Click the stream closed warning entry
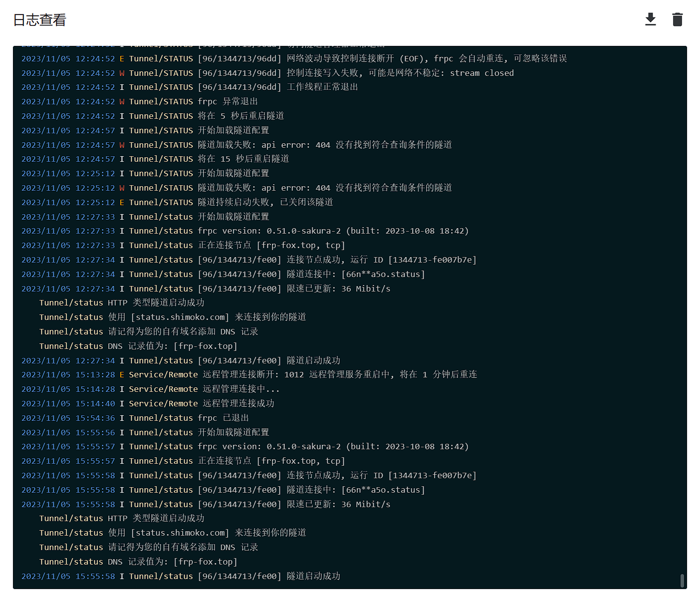 tap(267, 73)
